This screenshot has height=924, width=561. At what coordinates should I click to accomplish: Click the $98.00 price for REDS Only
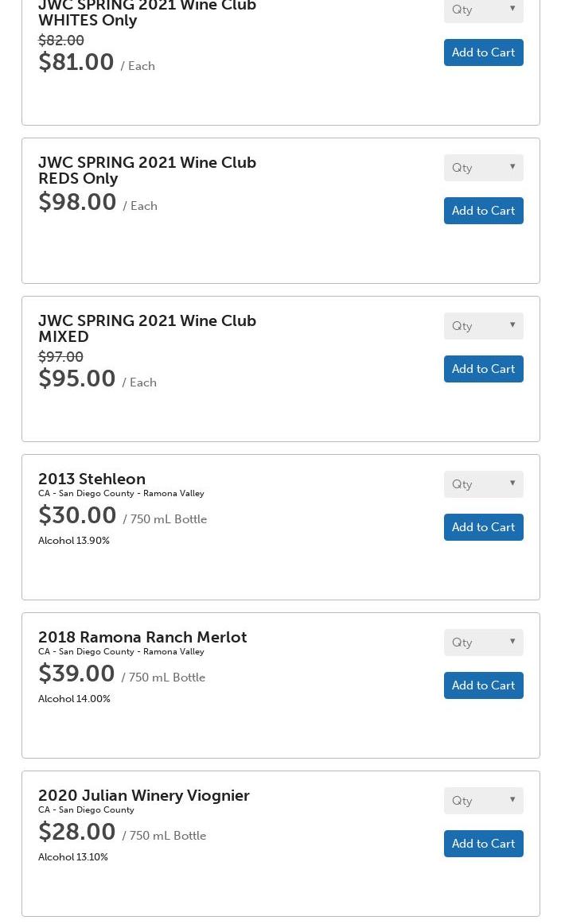tap(77, 202)
